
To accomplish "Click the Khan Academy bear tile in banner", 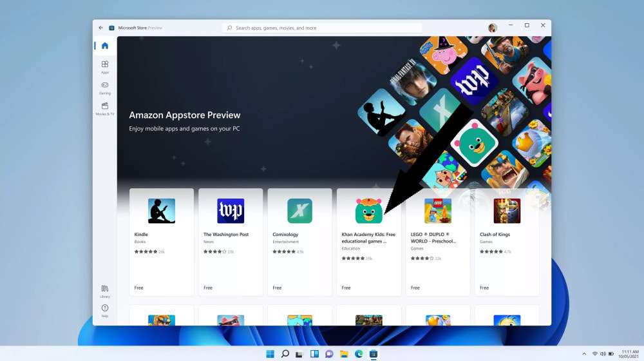I will click(x=474, y=143).
